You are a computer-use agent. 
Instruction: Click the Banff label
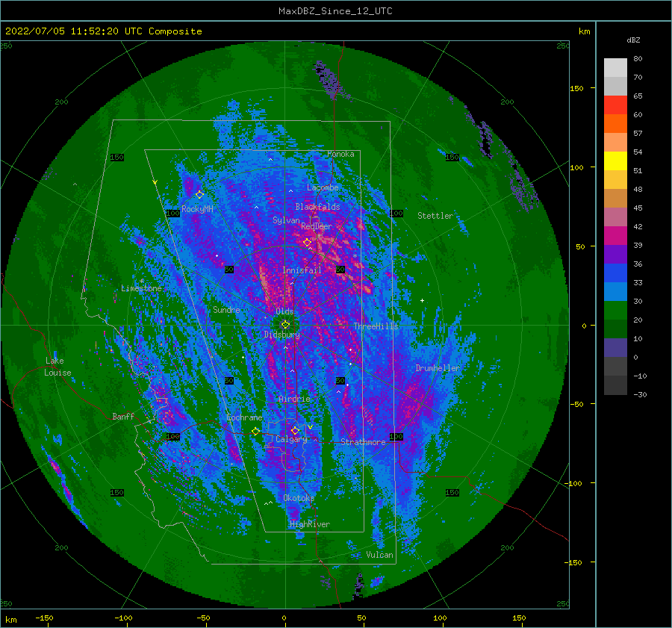pos(123,416)
